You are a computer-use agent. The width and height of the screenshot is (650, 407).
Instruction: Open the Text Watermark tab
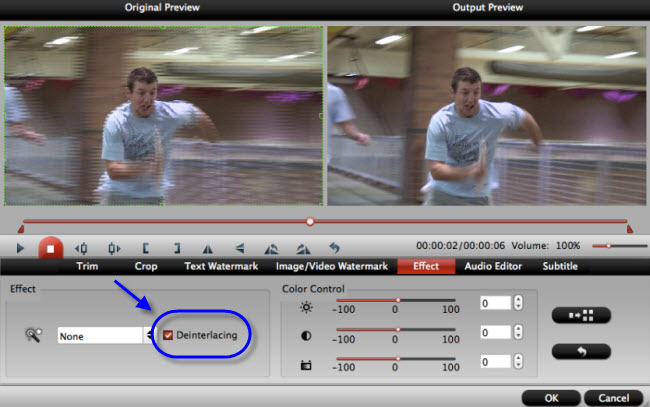(x=221, y=266)
